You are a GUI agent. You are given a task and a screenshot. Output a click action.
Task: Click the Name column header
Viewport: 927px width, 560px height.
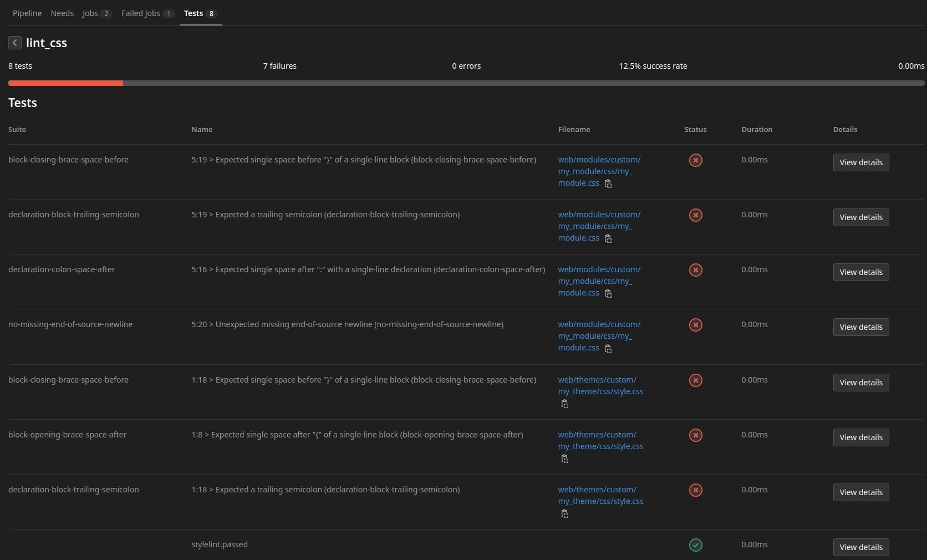(x=202, y=129)
